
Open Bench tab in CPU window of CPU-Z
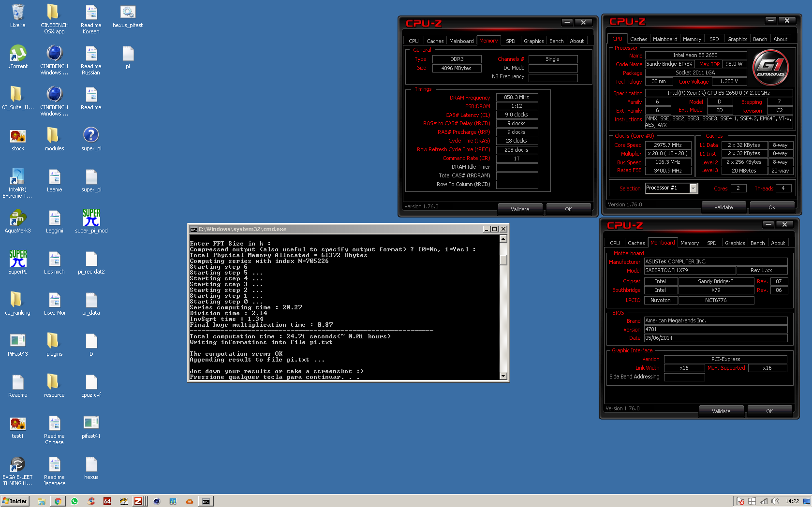pyautogui.click(x=760, y=39)
